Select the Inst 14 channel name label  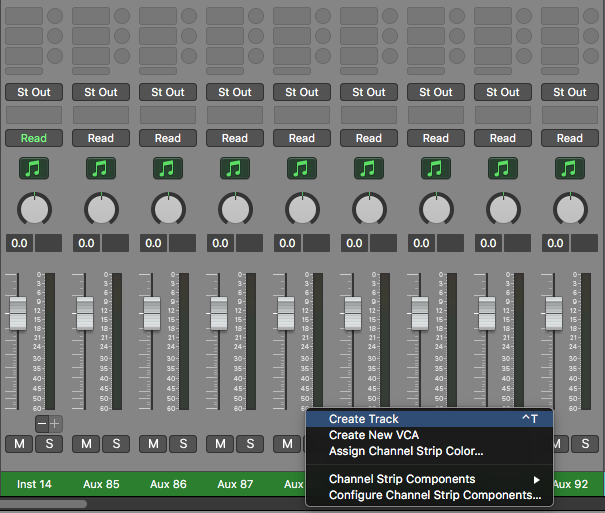(x=34, y=484)
